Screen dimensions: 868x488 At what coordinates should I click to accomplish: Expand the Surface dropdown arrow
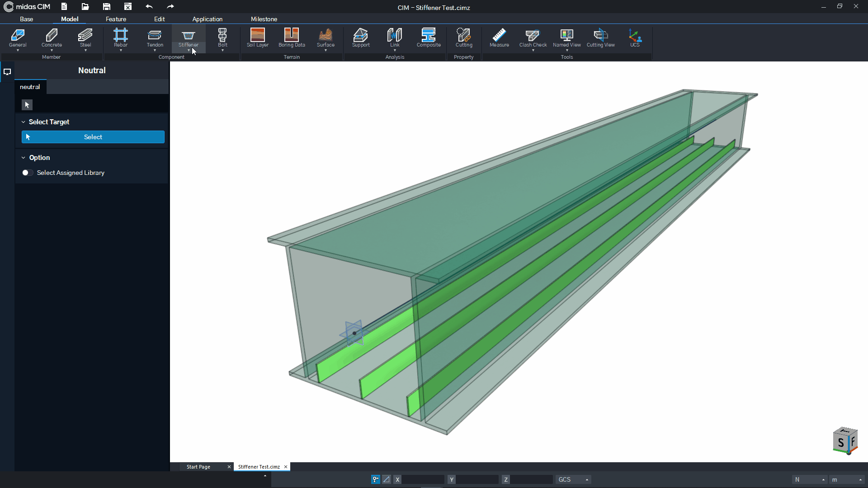point(325,51)
